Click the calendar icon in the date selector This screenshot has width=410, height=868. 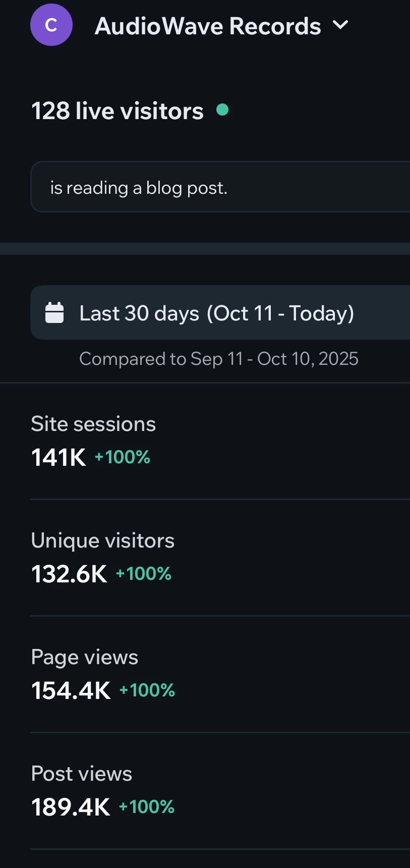tap(55, 312)
